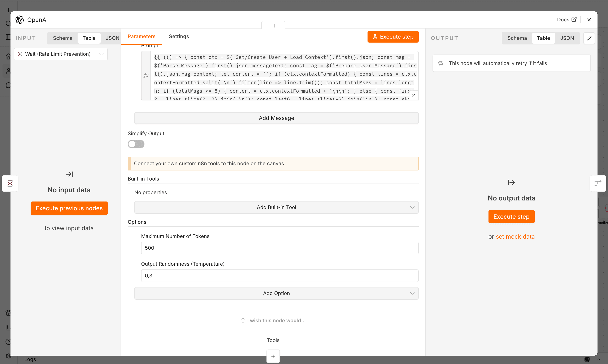Open Docs external link
This screenshot has width=608, height=364.
point(566,20)
